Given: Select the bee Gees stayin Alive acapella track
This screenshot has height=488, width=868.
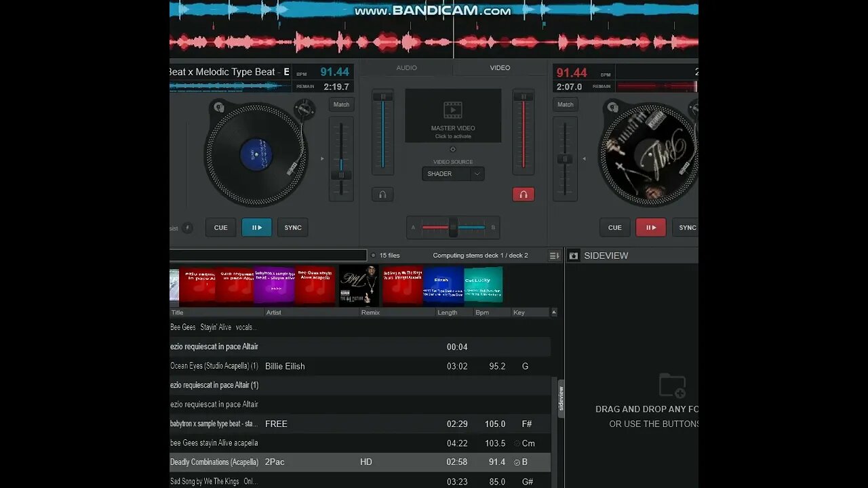Looking at the screenshot, I should [x=360, y=443].
